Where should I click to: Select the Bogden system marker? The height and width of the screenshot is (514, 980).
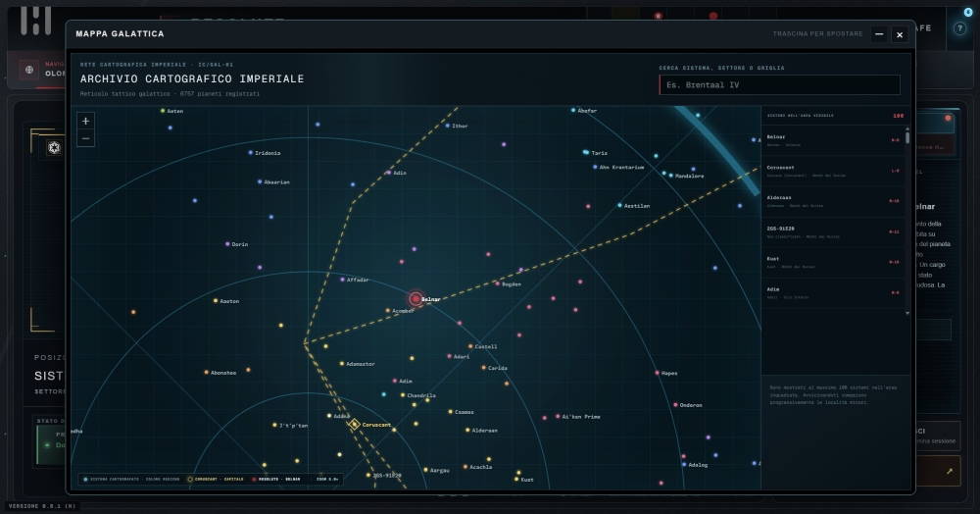pos(498,283)
